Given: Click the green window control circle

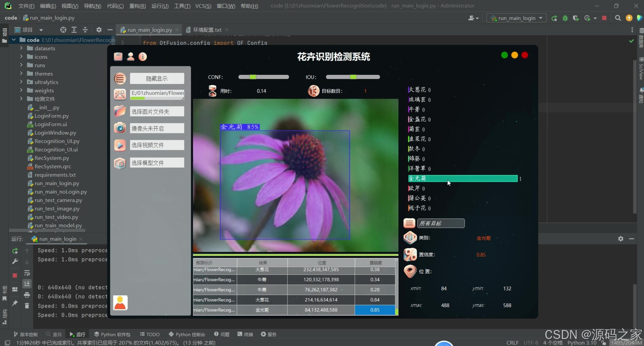Looking at the screenshot, I should coord(504,55).
